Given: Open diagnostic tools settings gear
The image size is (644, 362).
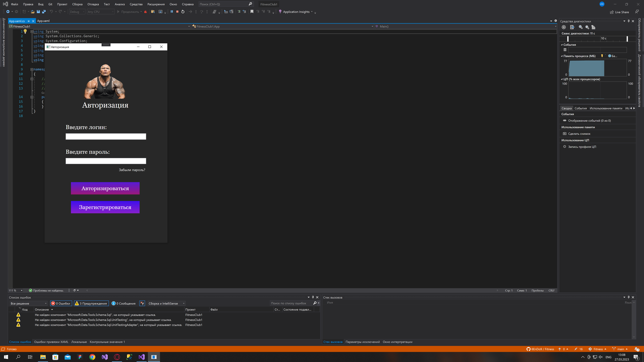Looking at the screenshot, I should point(564,27).
